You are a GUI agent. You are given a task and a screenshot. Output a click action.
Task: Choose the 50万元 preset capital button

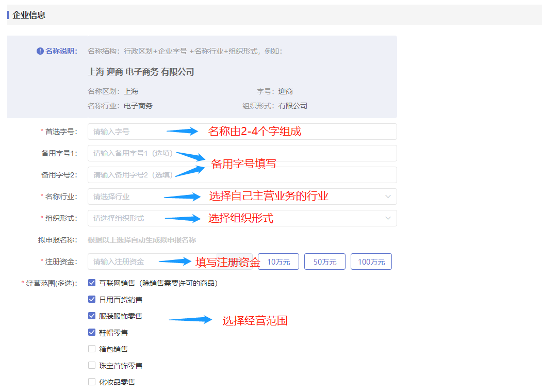(325, 262)
